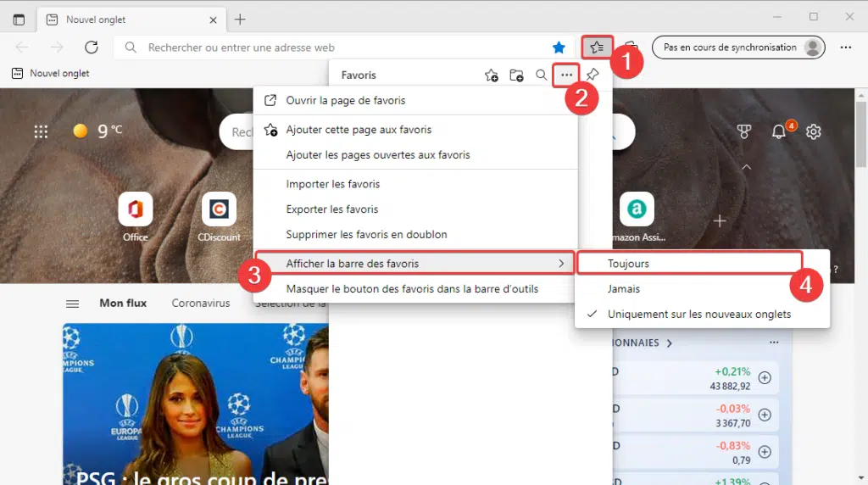Open notifications bell icon
The height and width of the screenshot is (485, 868).
[779, 131]
